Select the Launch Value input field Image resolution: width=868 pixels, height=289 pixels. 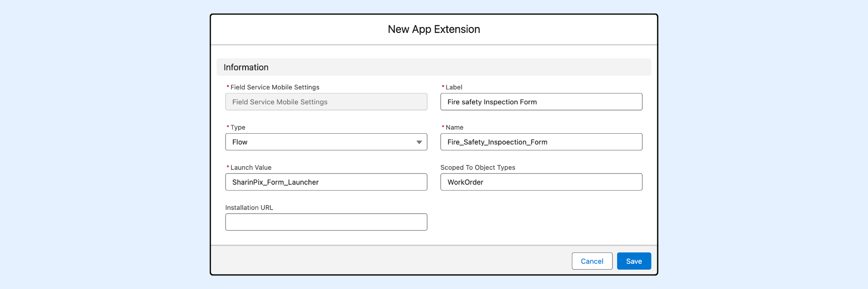tap(325, 182)
